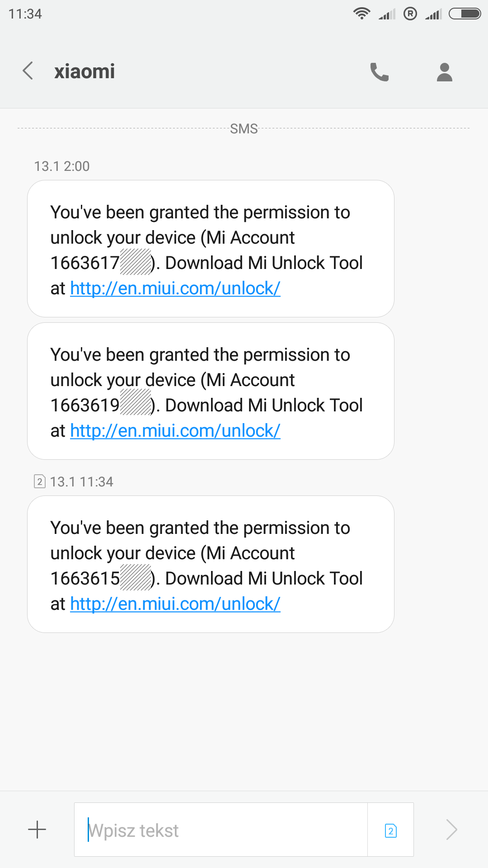
Task: Open unlock link in the second message
Action: tap(175, 431)
